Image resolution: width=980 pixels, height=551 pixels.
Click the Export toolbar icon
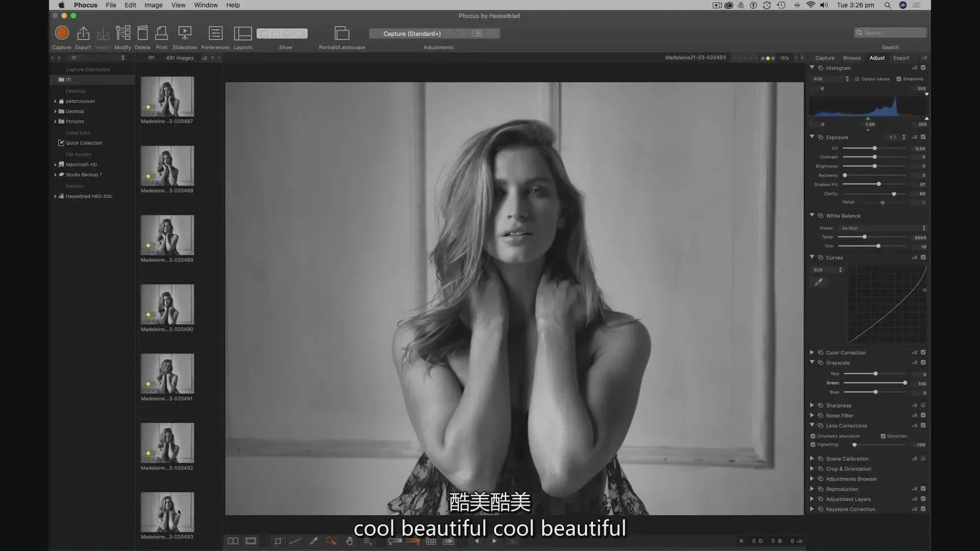tap(83, 34)
